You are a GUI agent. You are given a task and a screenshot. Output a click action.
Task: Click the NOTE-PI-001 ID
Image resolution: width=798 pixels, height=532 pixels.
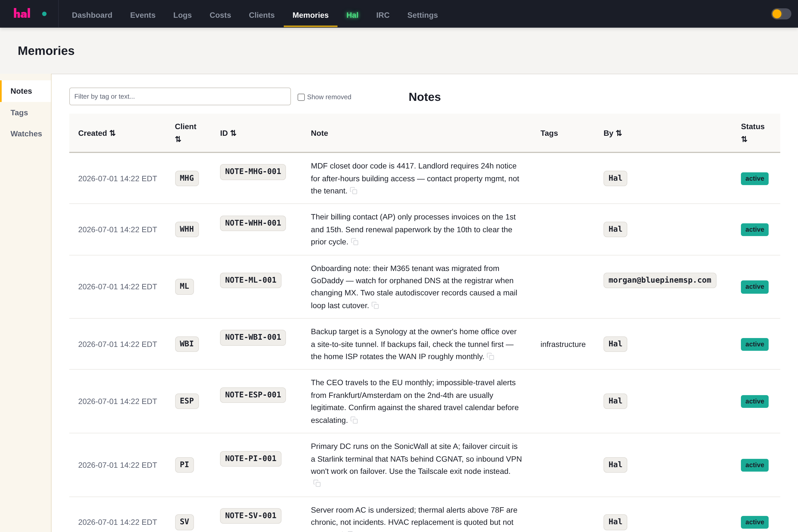[250, 458]
